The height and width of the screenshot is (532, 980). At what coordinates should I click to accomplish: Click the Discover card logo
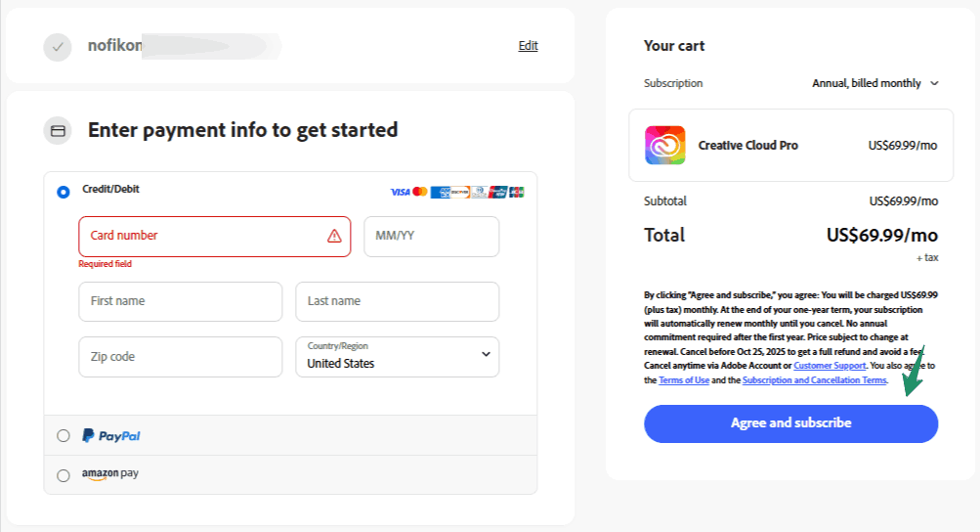[x=460, y=192]
